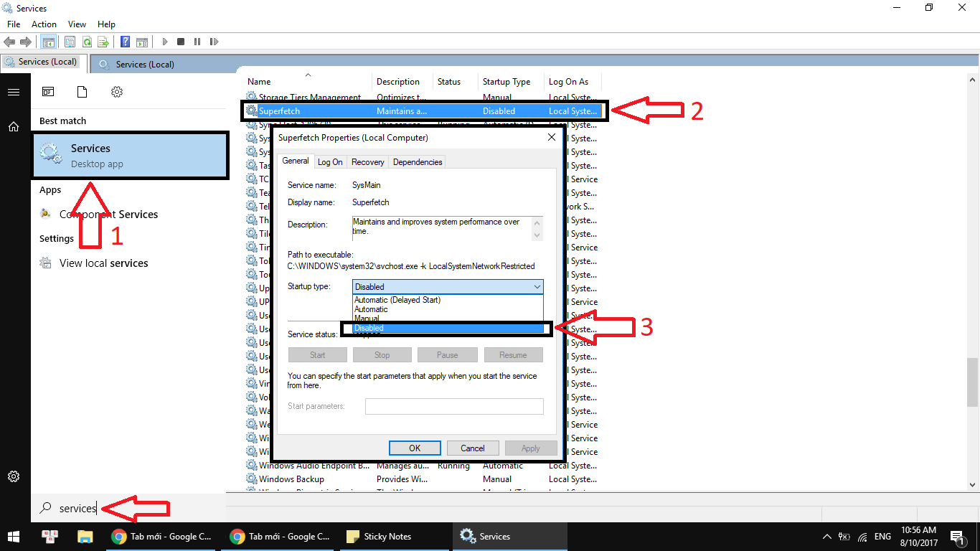Click the Export List toolbar icon
This screenshot has width=980, height=551.
pos(103,42)
